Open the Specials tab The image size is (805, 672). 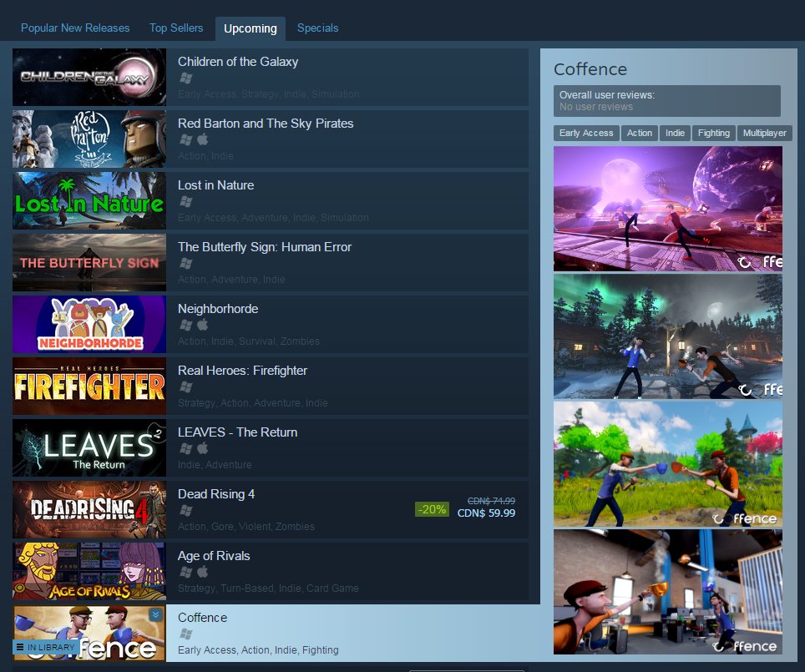click(x=318, y=28)
